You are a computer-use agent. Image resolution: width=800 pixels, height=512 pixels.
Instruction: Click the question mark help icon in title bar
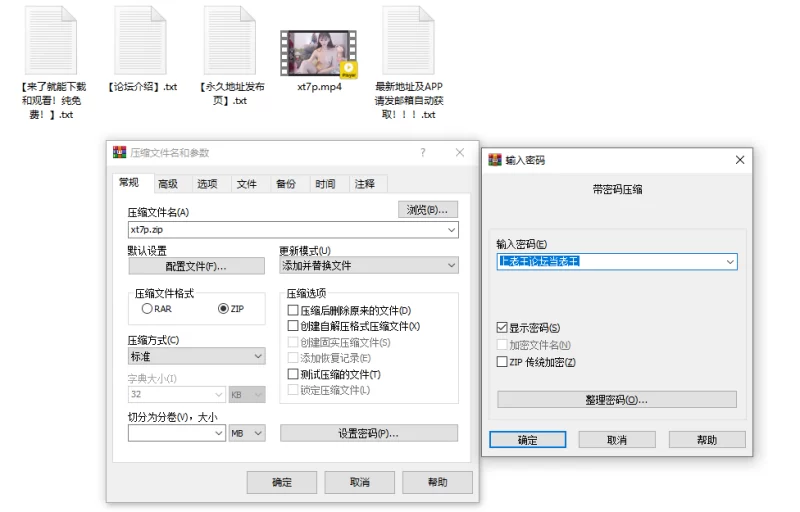[x=423, y=153]
